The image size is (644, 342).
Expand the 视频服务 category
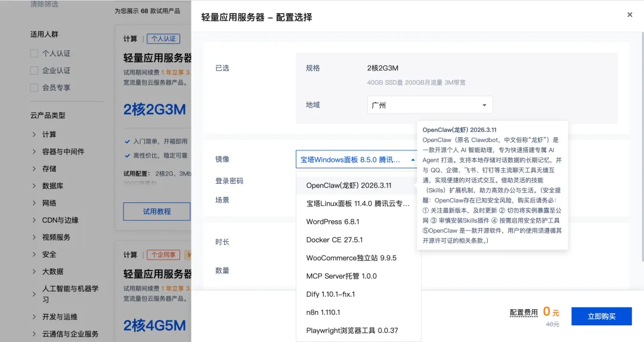pyautogui.click(x=35, y=237)
